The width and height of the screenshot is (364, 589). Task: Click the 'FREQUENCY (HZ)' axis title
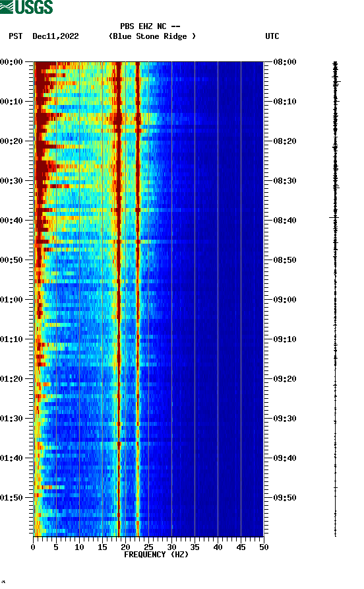[x=156, y=555]
